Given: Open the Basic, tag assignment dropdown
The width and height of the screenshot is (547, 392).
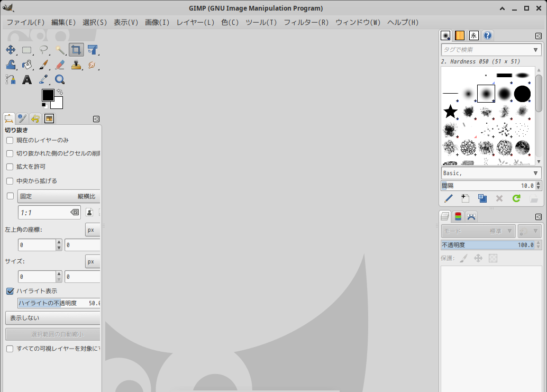Looking at the screenshot, I should click(535, 174).
